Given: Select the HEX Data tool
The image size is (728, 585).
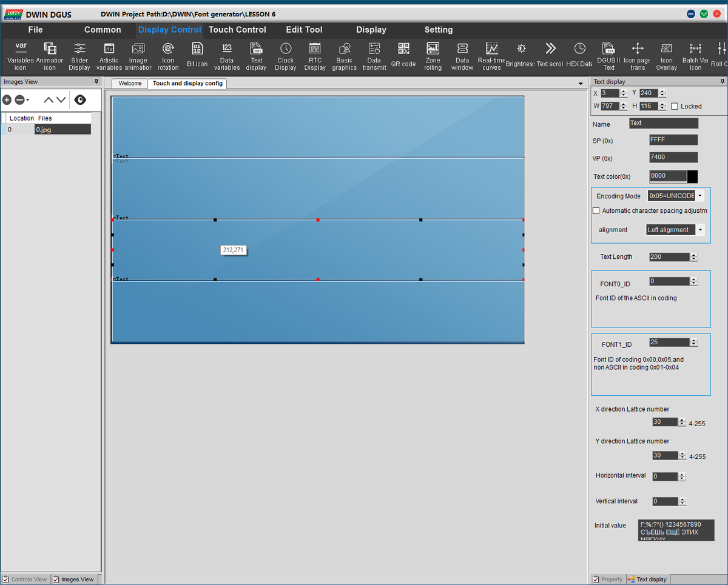Looking at the screenshot, I should (x=580, y=55).
